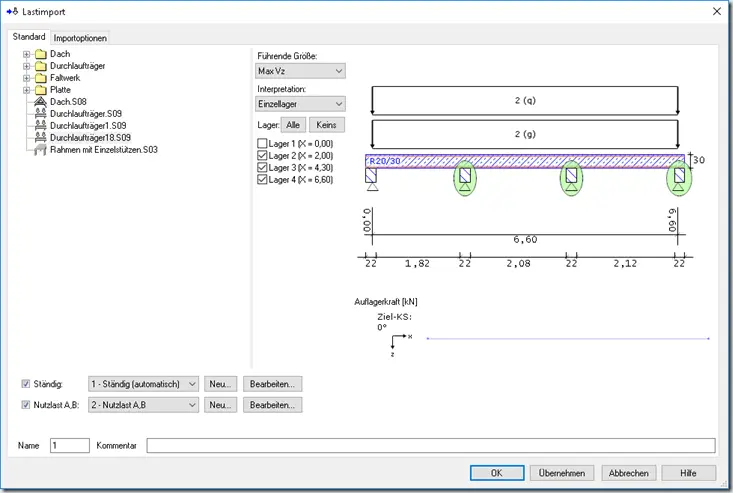Switch to the Standard tab
The width and height of the screenshot is (733, 493).
coord(29,36)
